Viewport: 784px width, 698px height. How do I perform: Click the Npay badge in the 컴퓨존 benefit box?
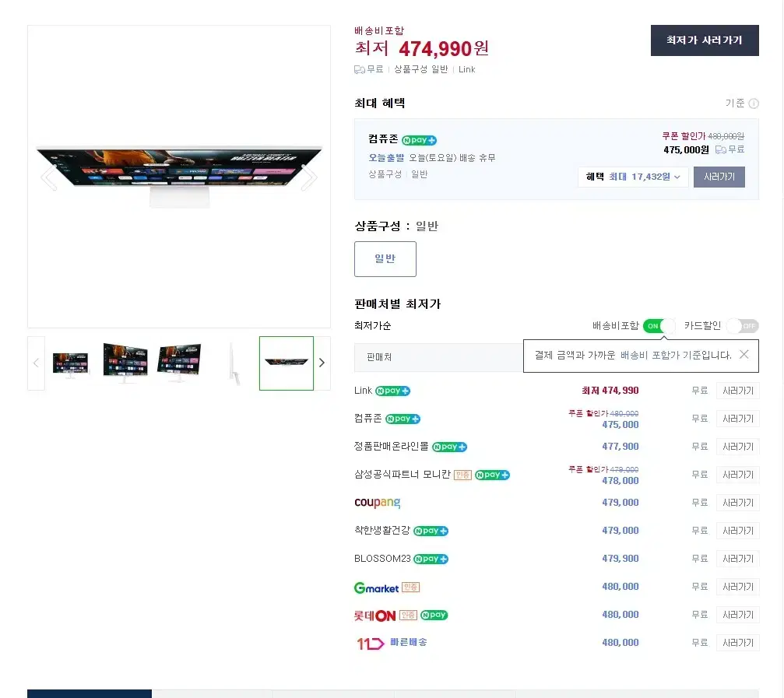click(419, 140)
